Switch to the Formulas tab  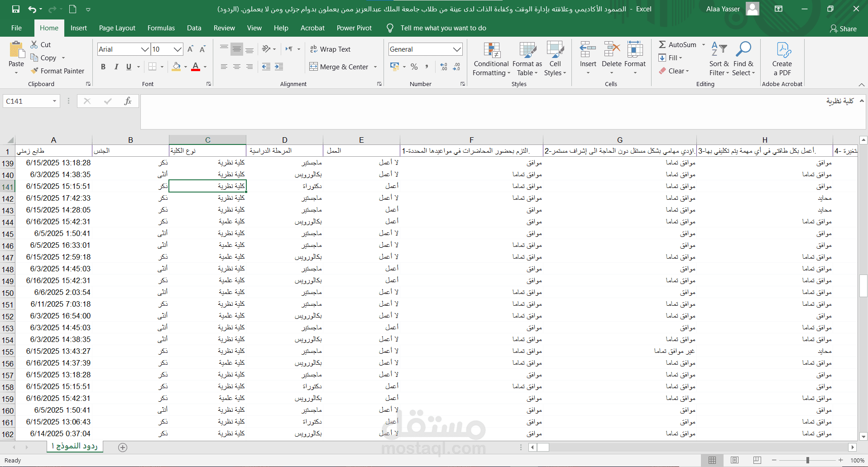click(x=161, y=28)
